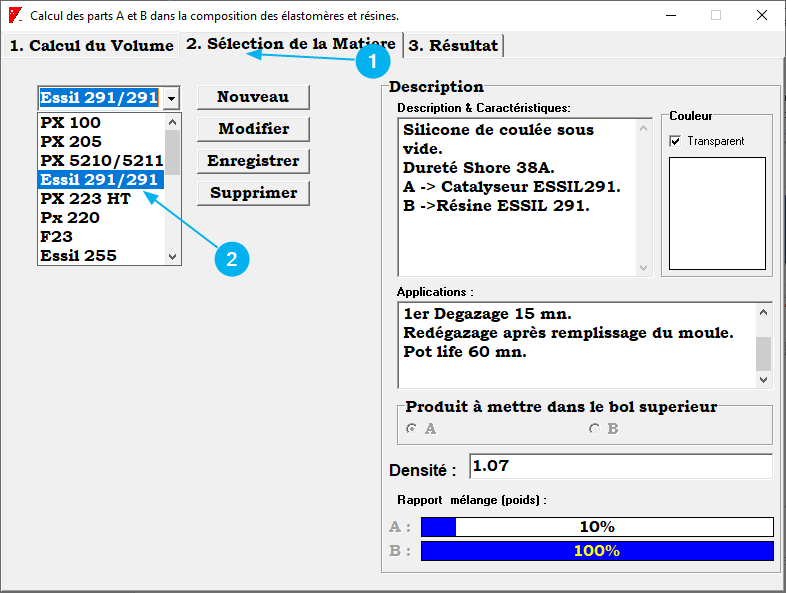This screenshot has width=786, height=593.
Task: Go to the Résultat tab
Action: pyautogui.click(x=453, y=46)
